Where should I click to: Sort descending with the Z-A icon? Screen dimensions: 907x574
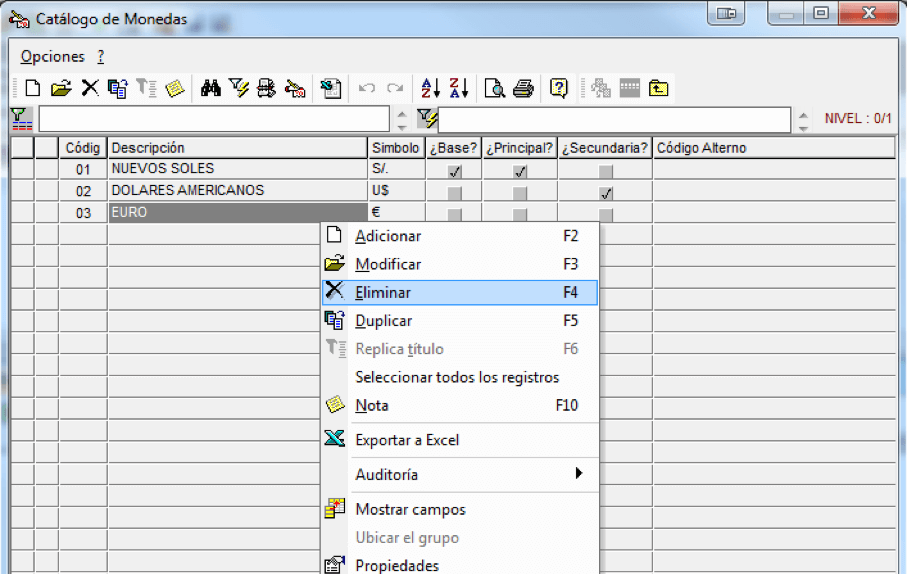[x=459, y=89]
